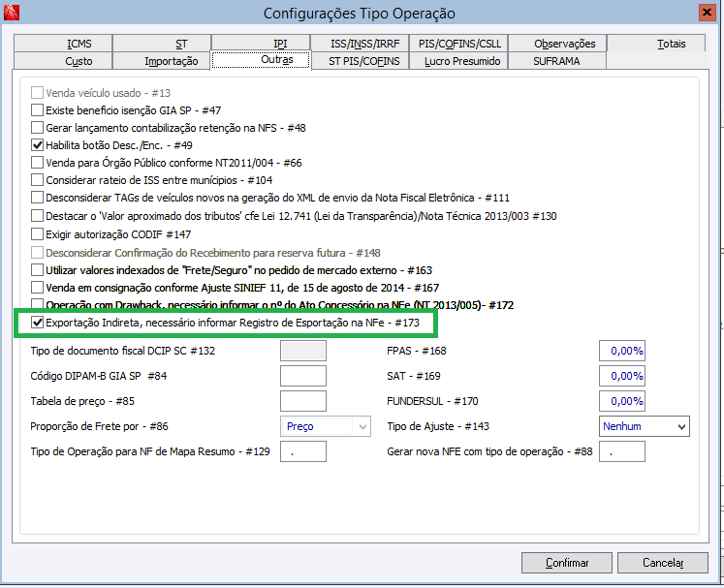Expand the 'Tipo de Ajuste' Nenhum dropdown
This screenshot has height=588, width=724.
pyautogui.click(x=681, y=426)
